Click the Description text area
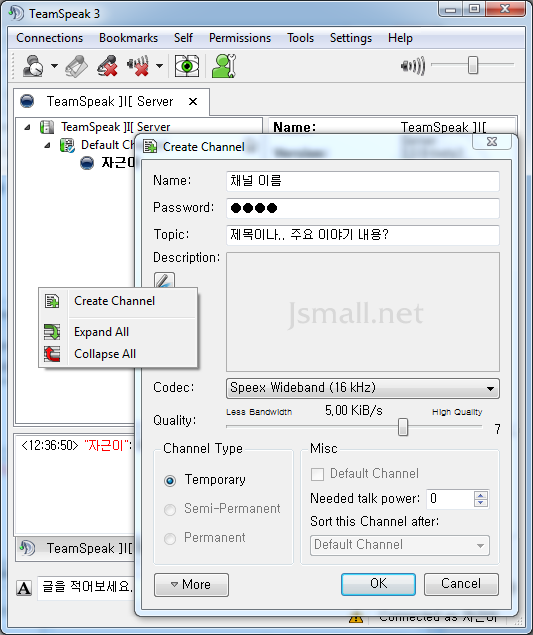Screen dimensions: 533x635 [x=362, y=312]
